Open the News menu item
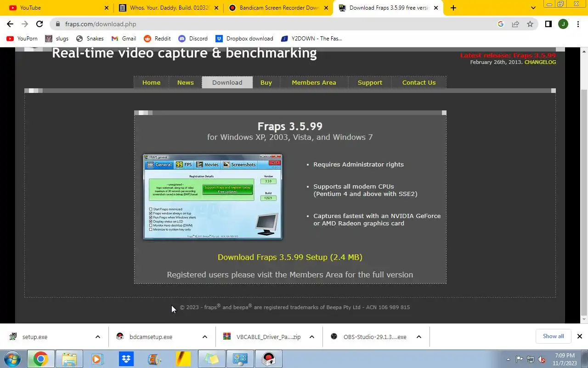 186,82
